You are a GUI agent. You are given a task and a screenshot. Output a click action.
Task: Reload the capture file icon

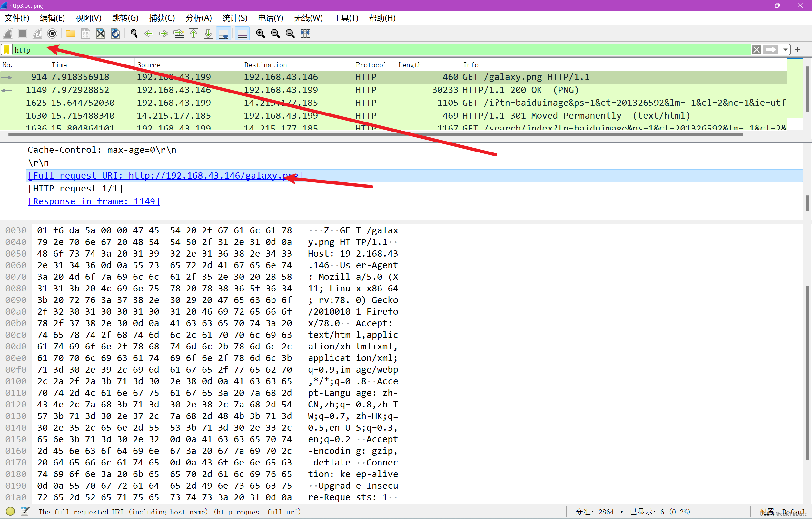115,34
